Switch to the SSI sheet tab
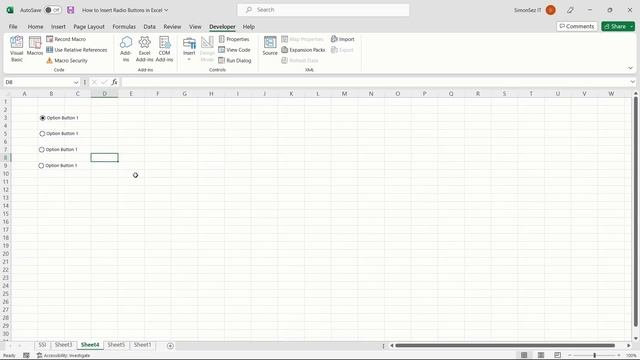The height and width of the screenshot is (360, 640). (x=42, y=345)
